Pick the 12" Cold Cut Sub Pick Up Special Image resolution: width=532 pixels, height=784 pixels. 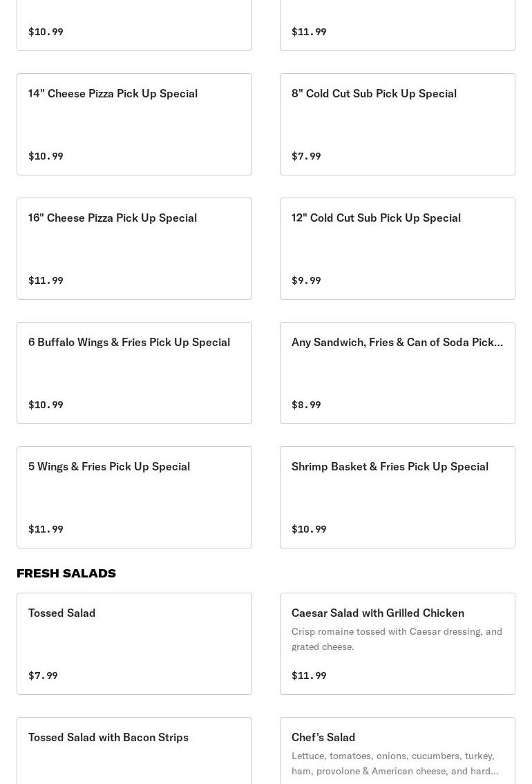[x=397, y=249]
